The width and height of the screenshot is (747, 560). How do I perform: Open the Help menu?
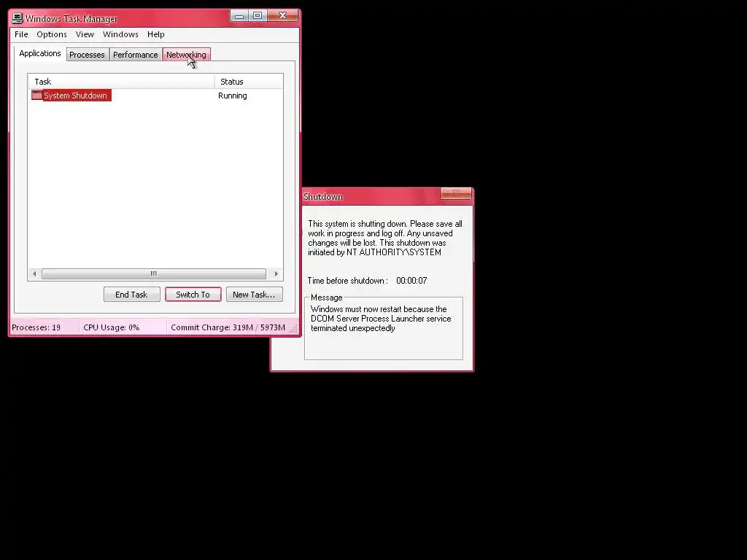pos(156,34)
